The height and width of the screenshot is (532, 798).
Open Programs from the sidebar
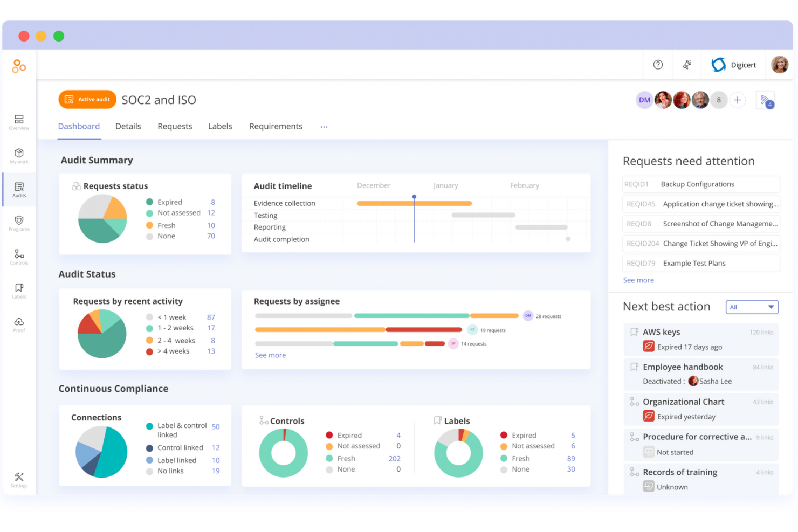19,224
